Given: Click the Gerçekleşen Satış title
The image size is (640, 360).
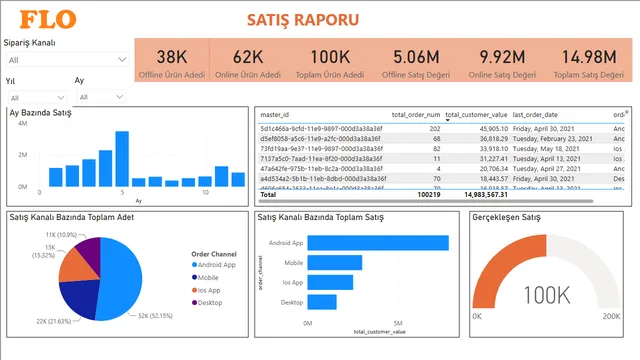Looking at the screenshot, I should coord(506,217).
